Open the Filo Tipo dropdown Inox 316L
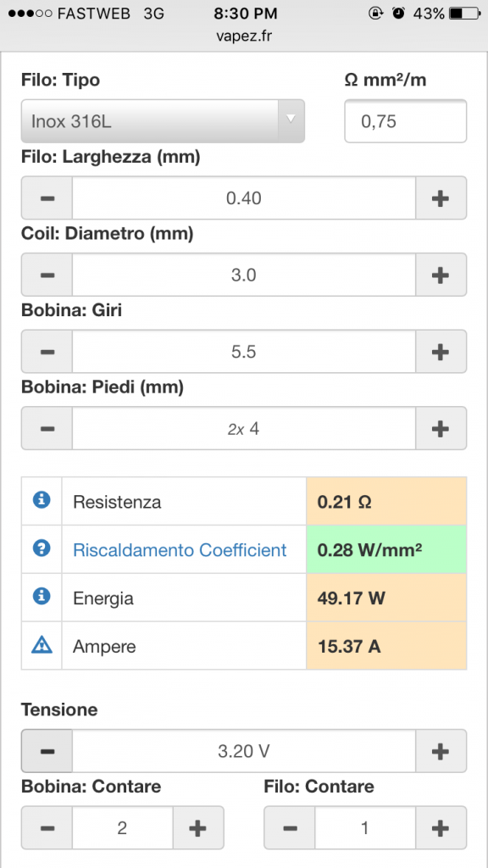Viewport: 488px width, 868px height. point(163,121)
